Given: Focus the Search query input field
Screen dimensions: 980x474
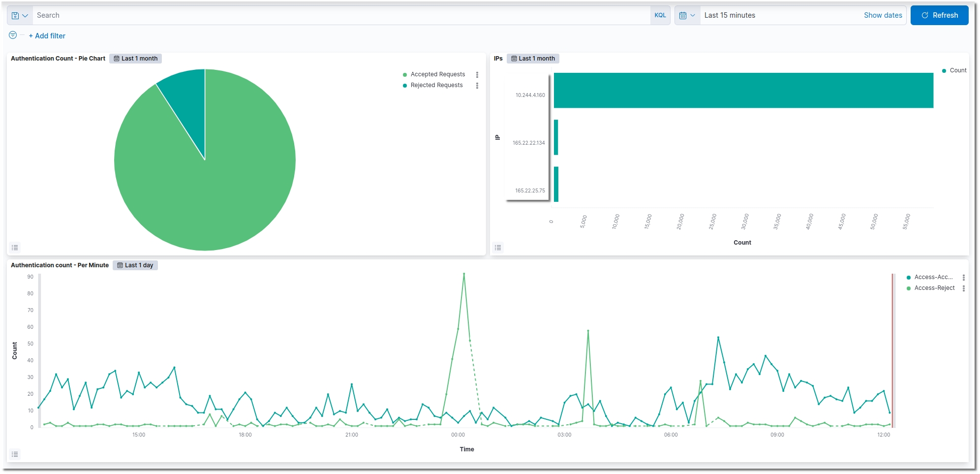Looking at the screenshot, I should pos(339,16).
